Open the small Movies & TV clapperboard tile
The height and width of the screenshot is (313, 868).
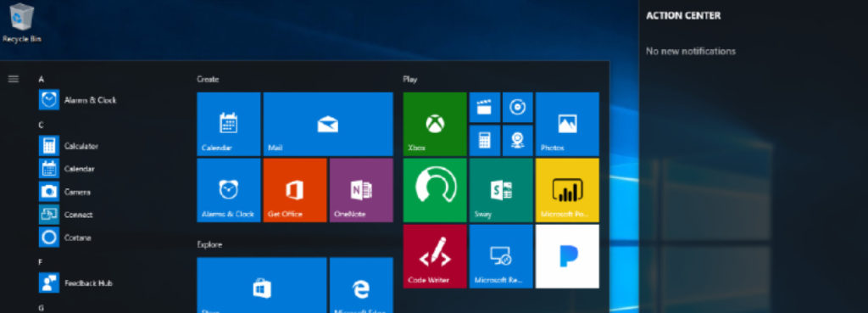coord(485,108)
